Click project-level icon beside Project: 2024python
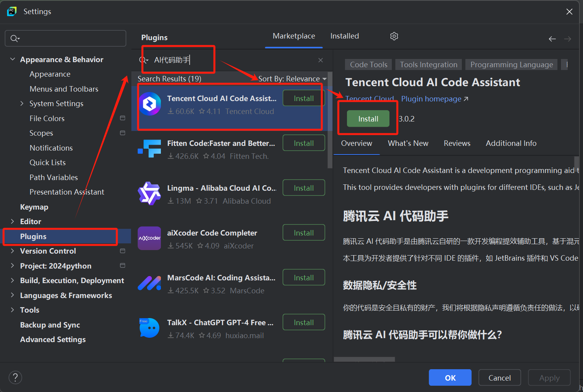 122,265
